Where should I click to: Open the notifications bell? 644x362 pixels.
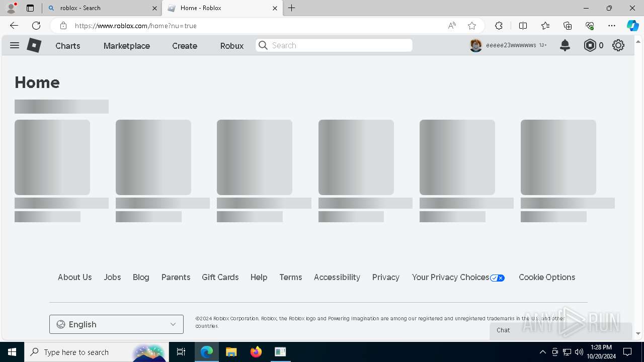[x=565, y=45]
